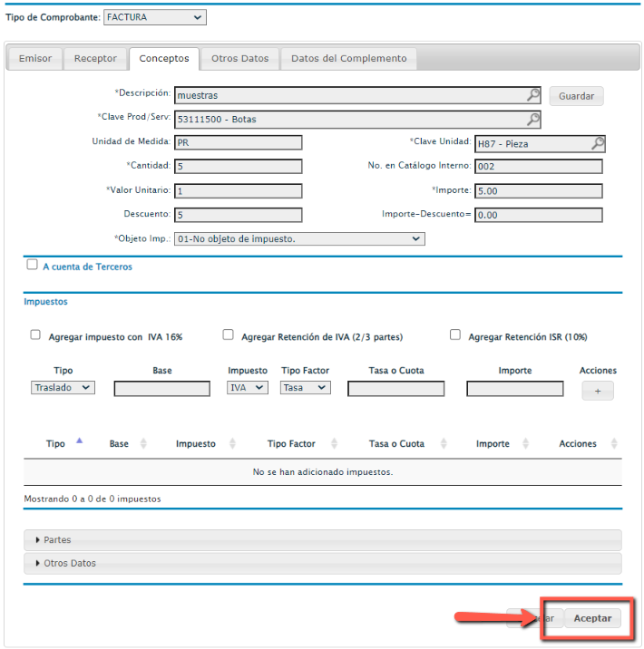The width and height of the screenshot is (644, 649).
Task: Sort impuestos table by Tasa o Cuota arrows
Action: click(444, 443)
